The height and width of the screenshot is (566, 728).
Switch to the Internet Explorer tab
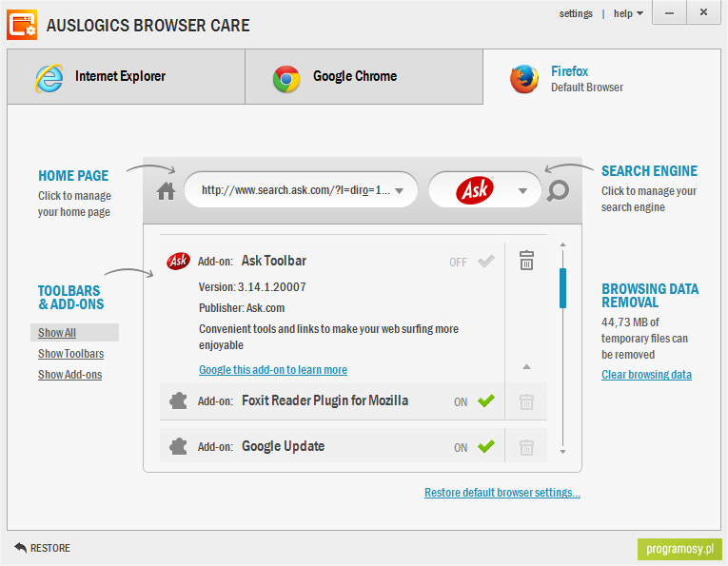[127, 77]
